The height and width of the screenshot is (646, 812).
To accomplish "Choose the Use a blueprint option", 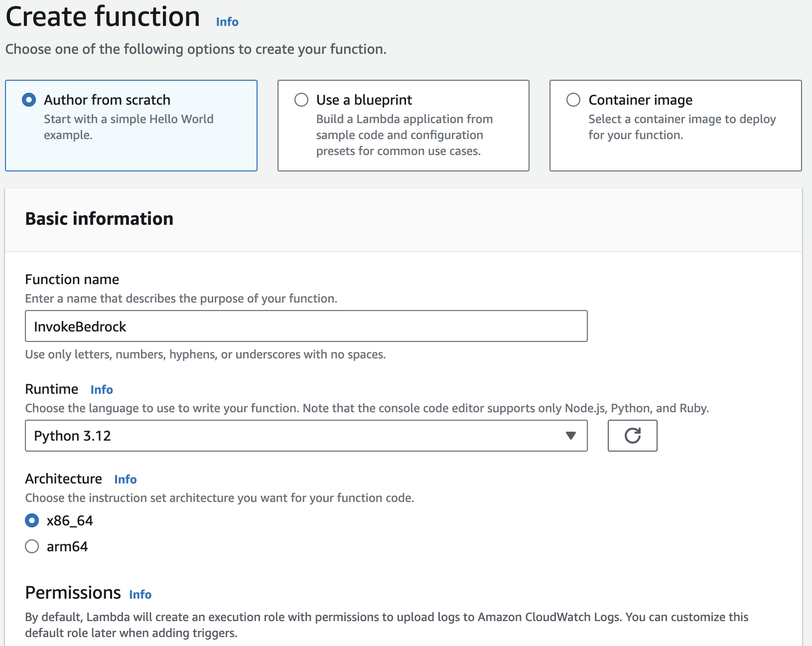I will click(x=301, y=100).
